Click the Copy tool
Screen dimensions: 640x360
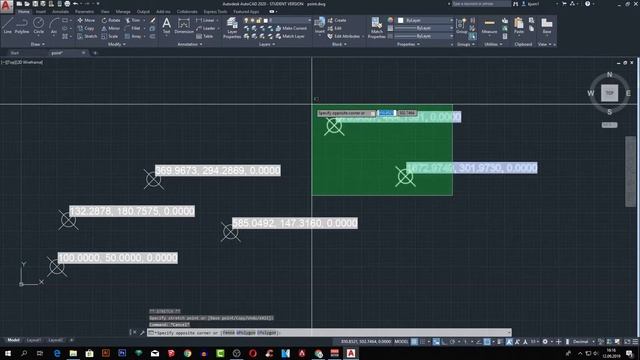click(86, 28)
